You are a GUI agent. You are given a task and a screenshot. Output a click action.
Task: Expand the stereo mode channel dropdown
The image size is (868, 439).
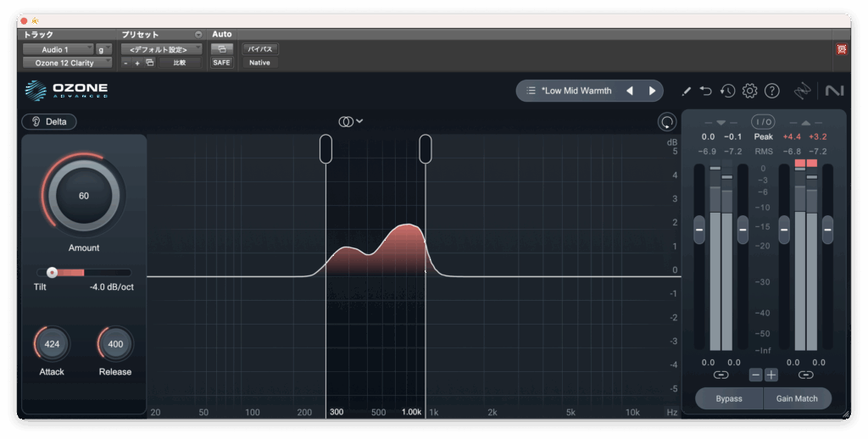[x=351, y=121]
